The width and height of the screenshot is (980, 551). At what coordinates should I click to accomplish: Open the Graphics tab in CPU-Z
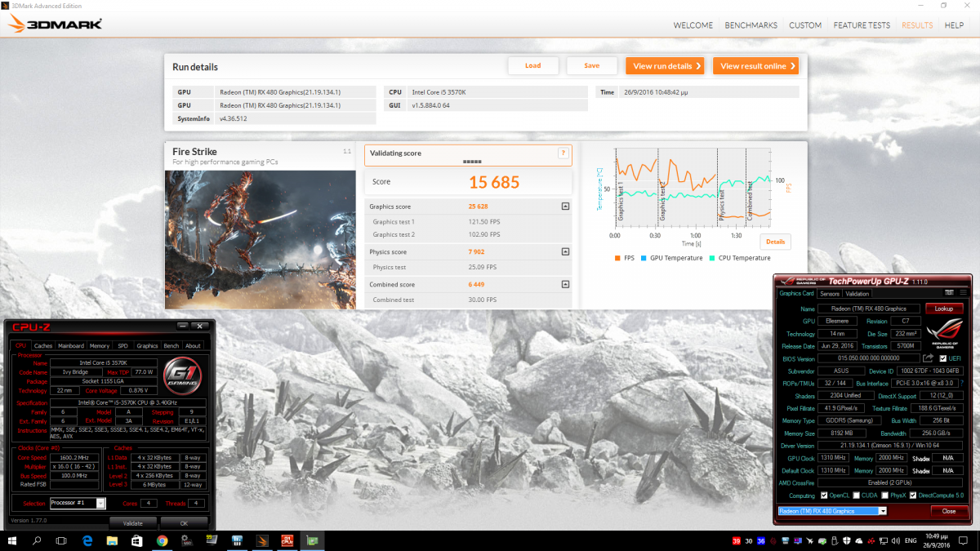tap(147, 346)
